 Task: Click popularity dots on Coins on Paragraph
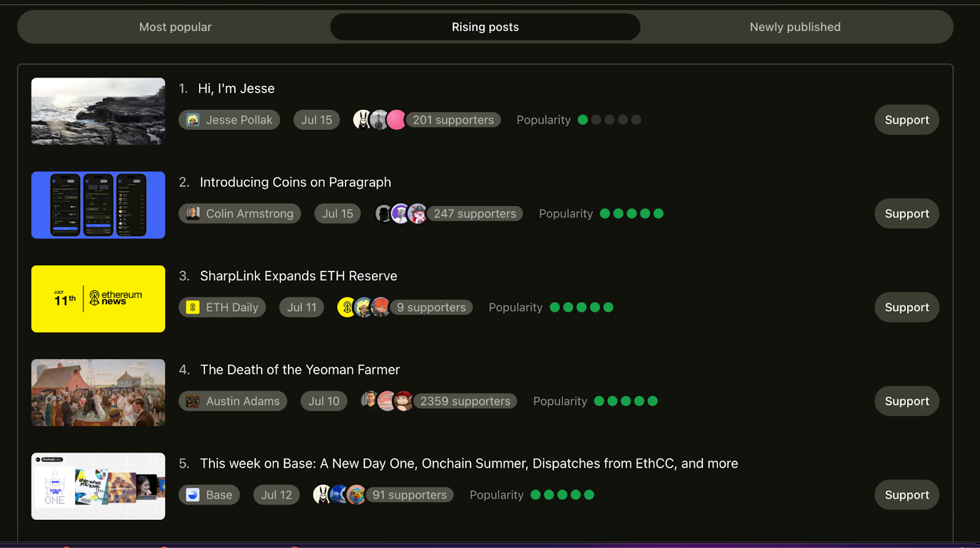pyautogui.click(x=631, y=213)
